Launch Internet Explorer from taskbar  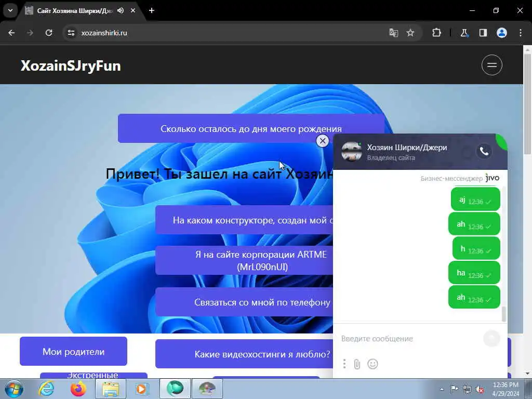(x=46, y=389)
